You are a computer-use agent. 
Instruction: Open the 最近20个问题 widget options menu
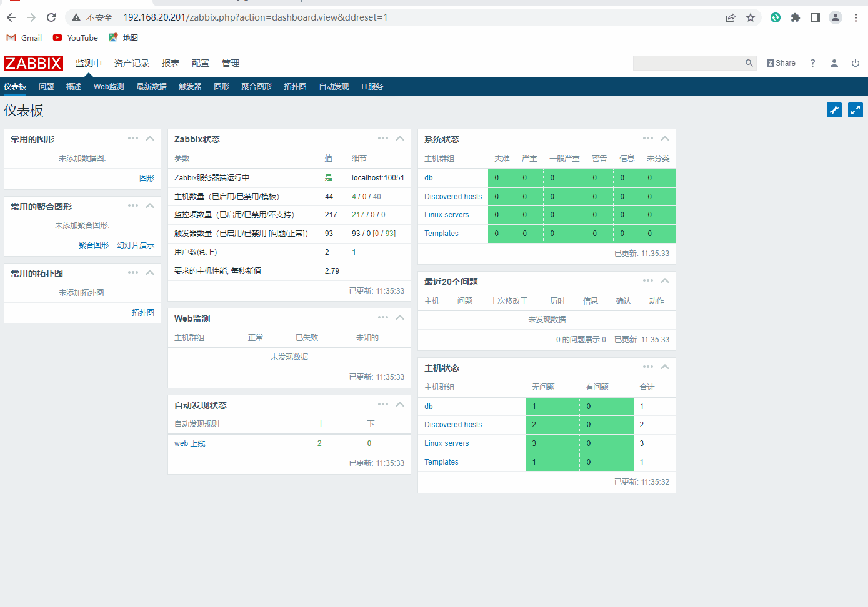pos(648,281)
